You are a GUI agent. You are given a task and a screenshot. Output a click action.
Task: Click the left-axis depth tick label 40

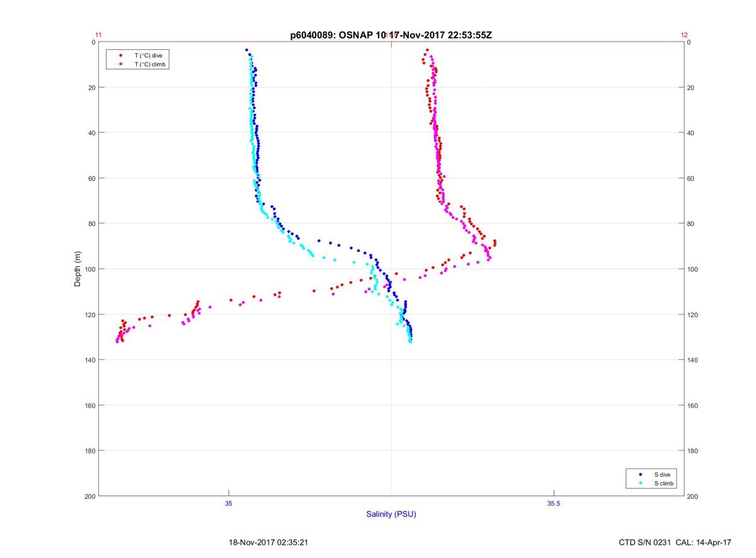(x=91, y=133)
